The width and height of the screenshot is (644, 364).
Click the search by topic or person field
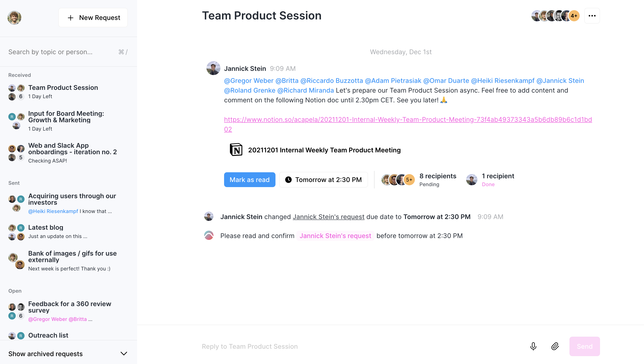tap(63, 52)
